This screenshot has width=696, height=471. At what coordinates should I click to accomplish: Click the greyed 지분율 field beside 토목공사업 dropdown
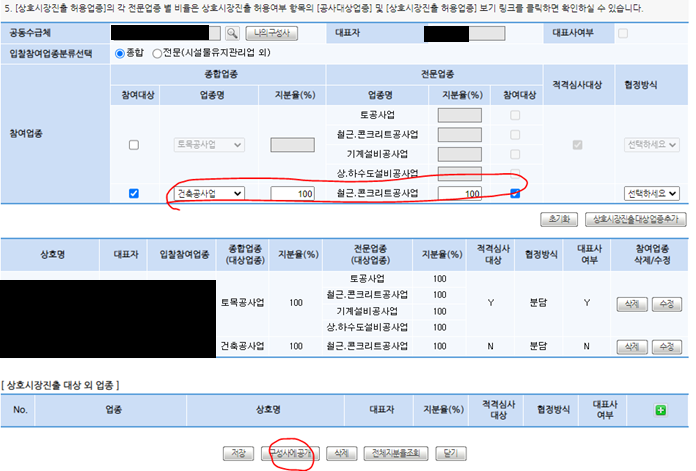pyautogui.click(x=293, y=145)
